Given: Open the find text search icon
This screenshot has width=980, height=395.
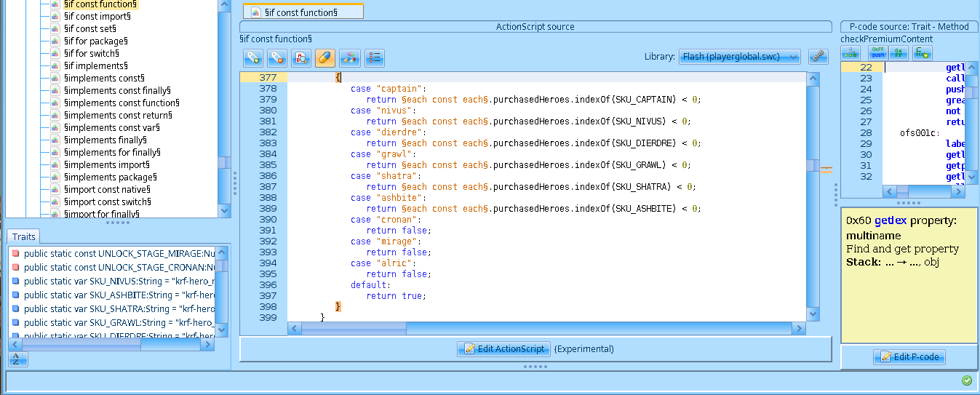Looking at the screenshot, I should tap(301, 57).
